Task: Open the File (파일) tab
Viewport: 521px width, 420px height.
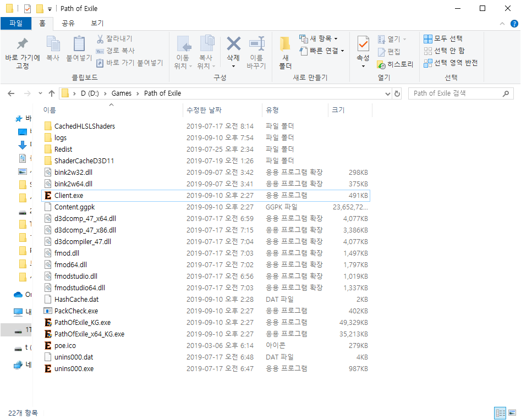Action: [x=15, y=23]
